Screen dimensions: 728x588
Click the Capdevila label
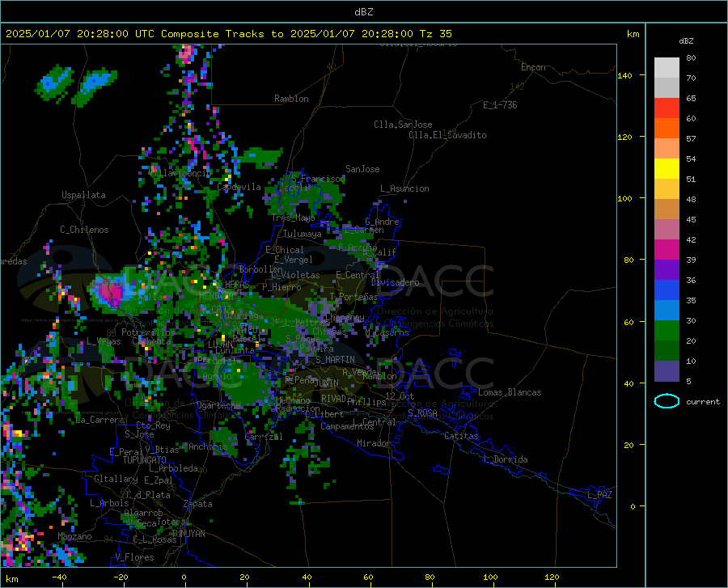click(x=239, y=187)
